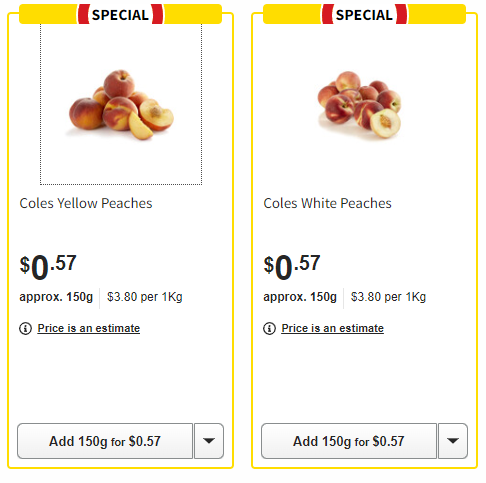Click '$3.80 per 1Kg' under Yellow Peaches
Image resolution: width=486 pixels, height=483 pixels.
point(145,297)
